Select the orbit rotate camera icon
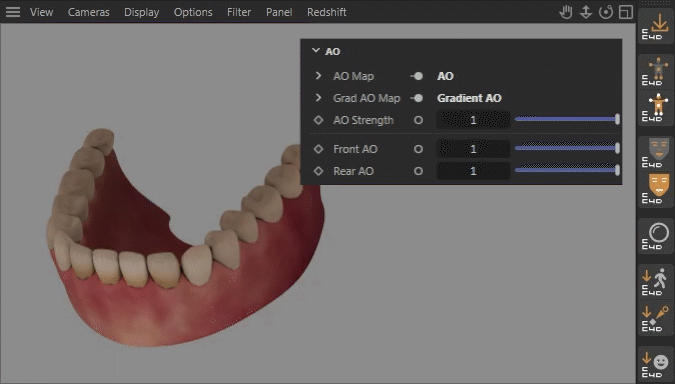Image resolution: width=675 pixels, height=384 pixels. [606, 12]
